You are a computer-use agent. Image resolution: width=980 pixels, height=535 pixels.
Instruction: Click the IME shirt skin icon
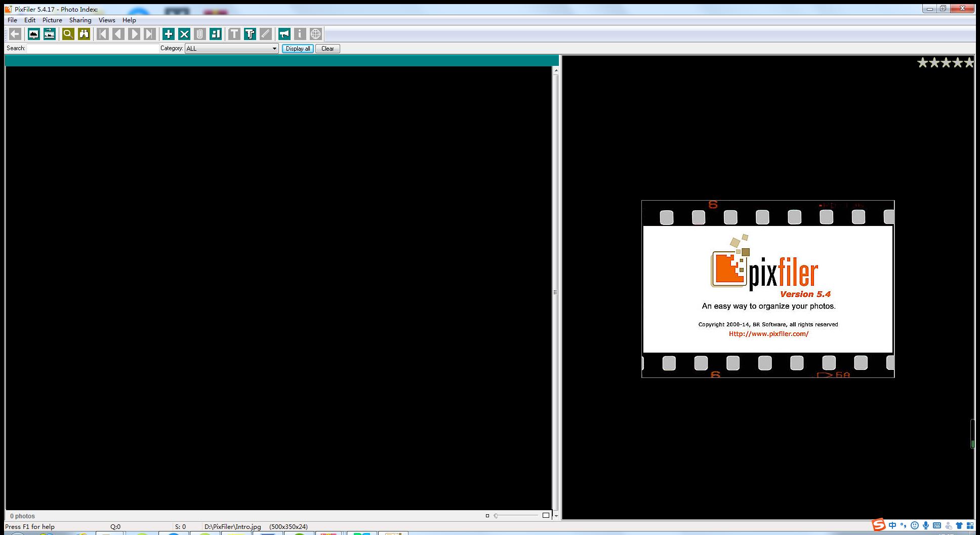pyautogui.click(x=959, y=526)
